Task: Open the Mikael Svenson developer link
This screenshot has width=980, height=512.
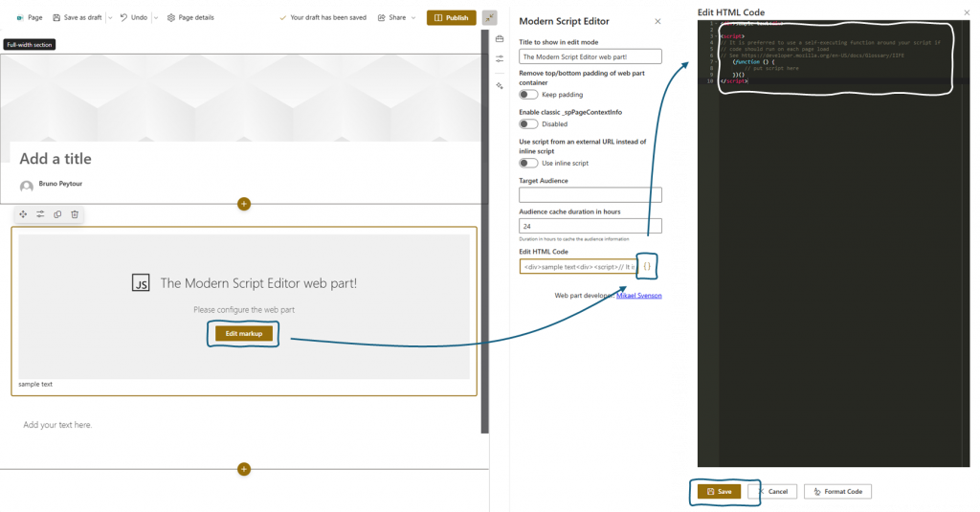Action: 638,296
